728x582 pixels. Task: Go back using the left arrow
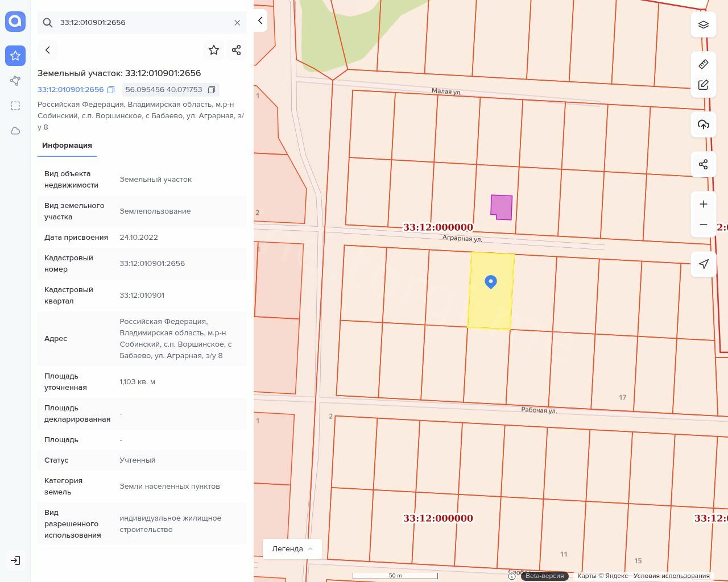pyautogui.click(x=48, y=50)
